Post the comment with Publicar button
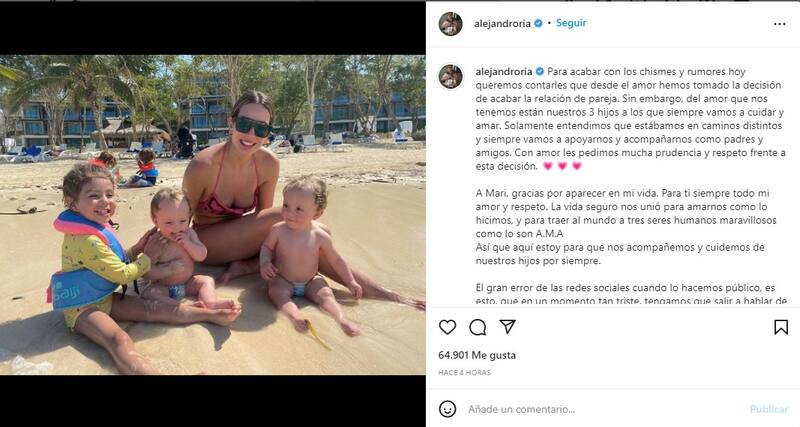This screenshot has height=427, width=800. pyautogui.click(x=768, y=409)
